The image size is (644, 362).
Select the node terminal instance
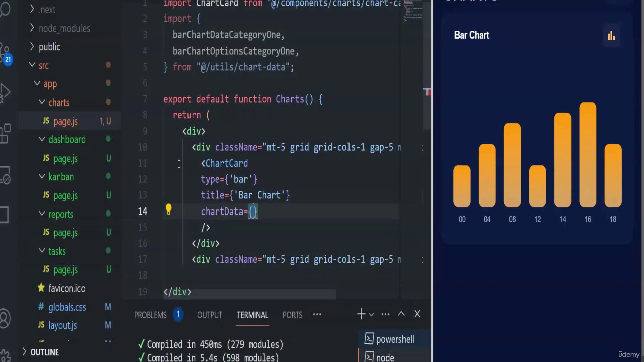[394, 357]
